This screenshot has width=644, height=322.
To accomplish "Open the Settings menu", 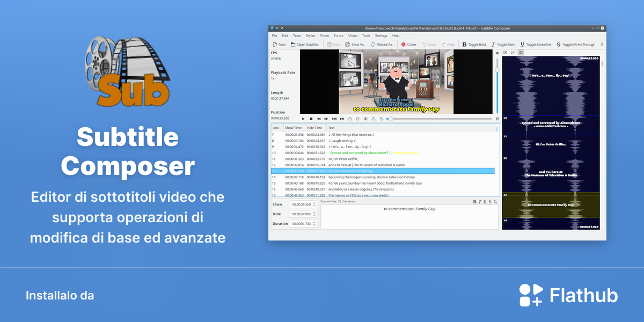I will (381, 35).
